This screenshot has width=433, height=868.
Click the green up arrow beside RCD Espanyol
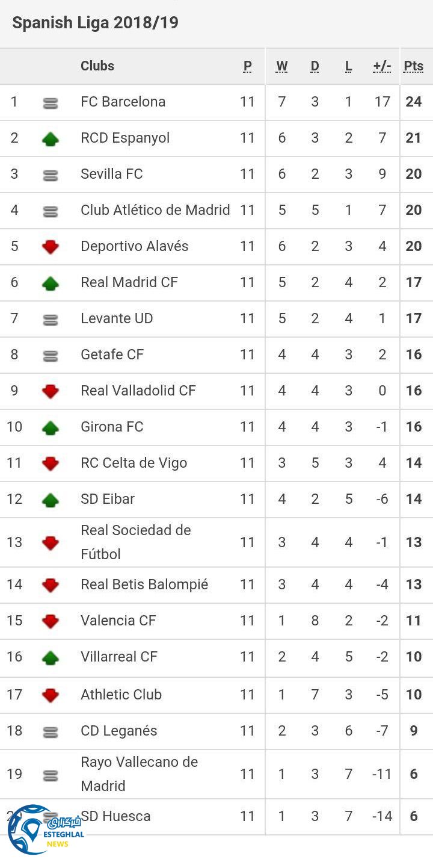click(x=51, y=139)
